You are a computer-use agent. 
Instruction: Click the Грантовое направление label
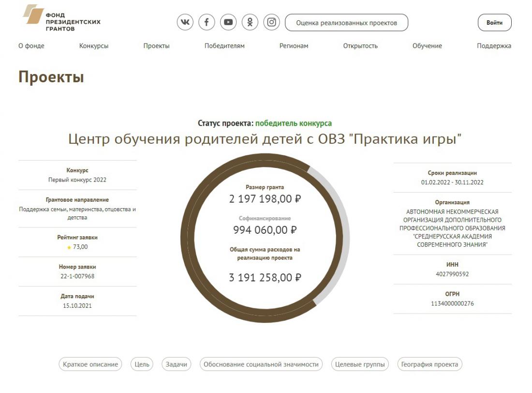click(77, 200)
